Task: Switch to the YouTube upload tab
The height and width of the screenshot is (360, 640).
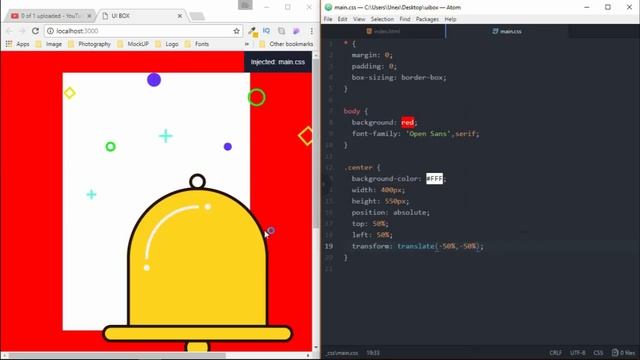Action: coord(51,16)
